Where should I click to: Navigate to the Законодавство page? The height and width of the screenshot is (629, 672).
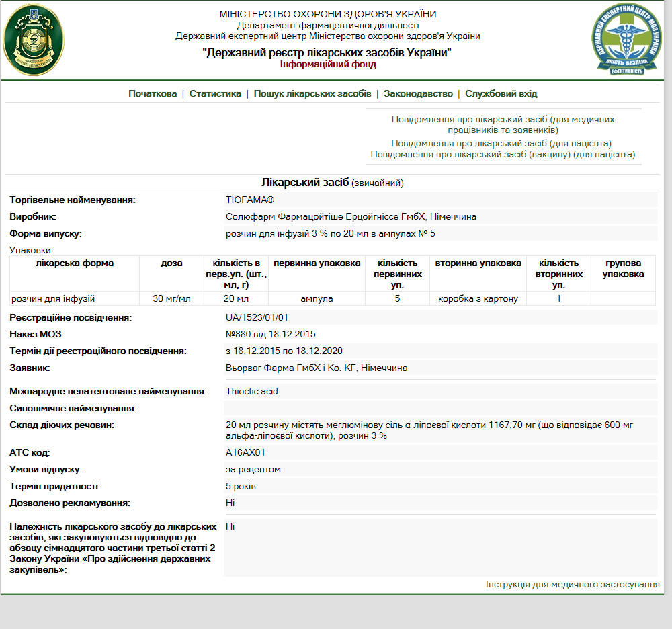(x=418, y=94)
